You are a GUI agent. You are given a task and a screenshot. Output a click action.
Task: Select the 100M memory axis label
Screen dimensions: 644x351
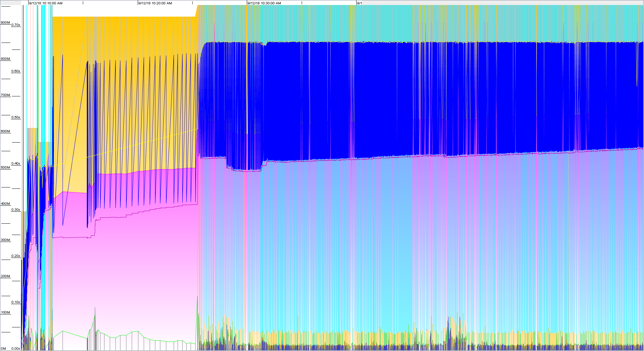point(5,312)
